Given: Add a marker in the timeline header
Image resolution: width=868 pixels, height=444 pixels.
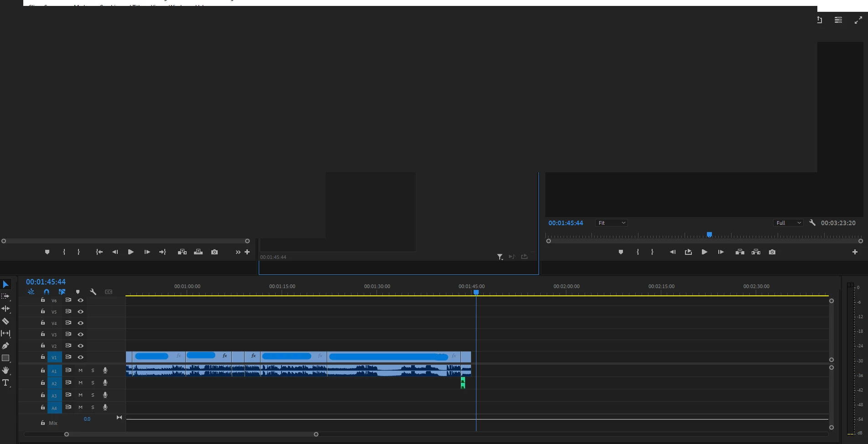Looking at the screenshot, I should point(78,292).
